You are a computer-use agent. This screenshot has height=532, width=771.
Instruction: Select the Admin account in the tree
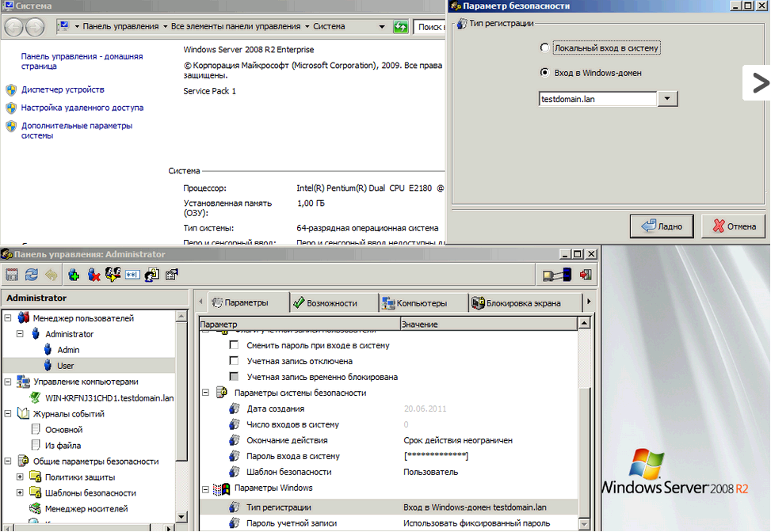68,350
